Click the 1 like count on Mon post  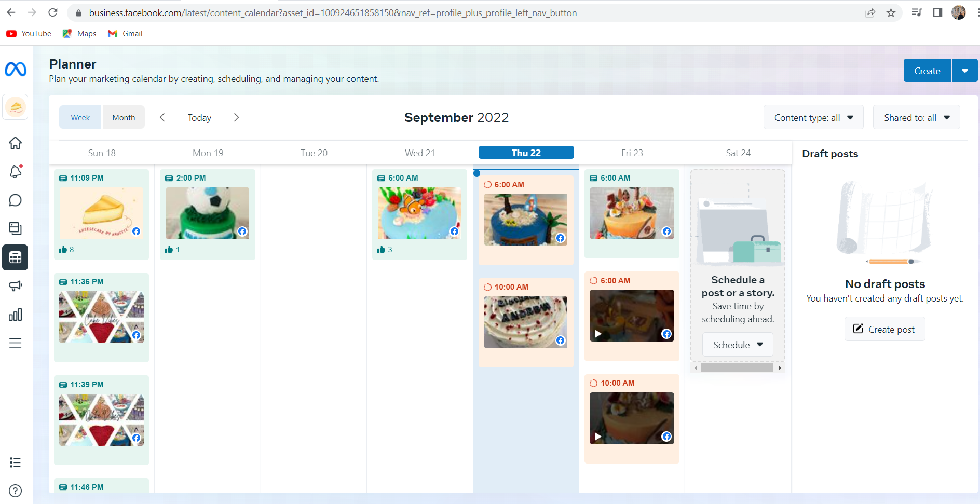click(178, 250)
